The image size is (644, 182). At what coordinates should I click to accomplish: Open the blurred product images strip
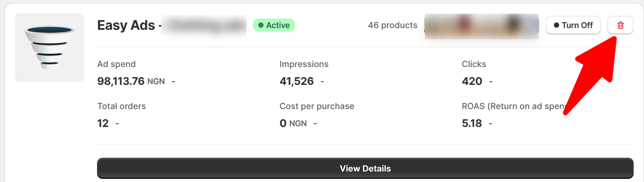(481, 26)
